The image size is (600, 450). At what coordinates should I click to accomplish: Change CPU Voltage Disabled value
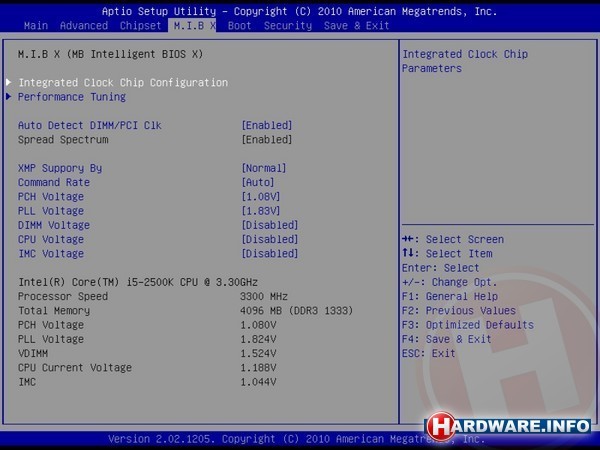269,239
